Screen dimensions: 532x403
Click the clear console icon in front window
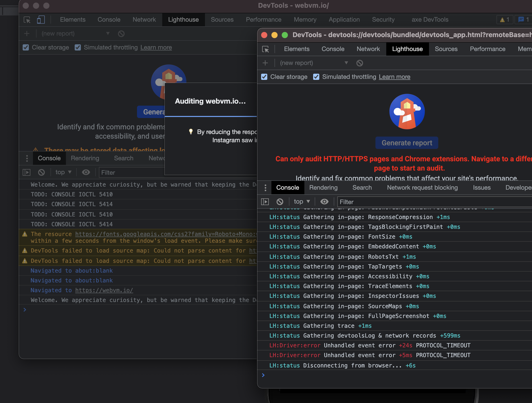point(280,202)
